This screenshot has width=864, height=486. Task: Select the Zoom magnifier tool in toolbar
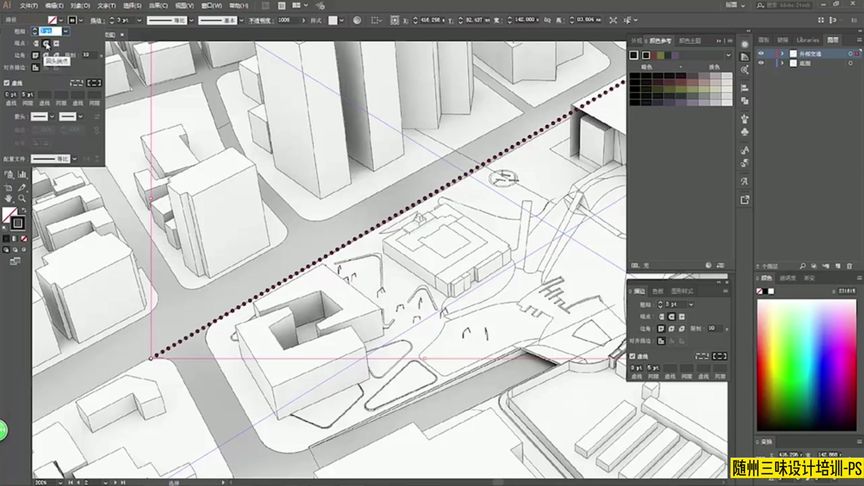coord(22,199)
